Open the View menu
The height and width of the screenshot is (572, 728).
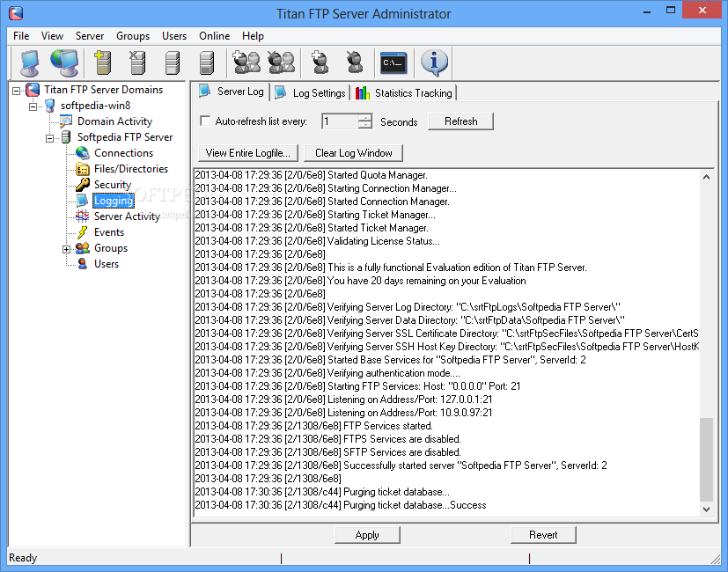click(x=52, y=36)
